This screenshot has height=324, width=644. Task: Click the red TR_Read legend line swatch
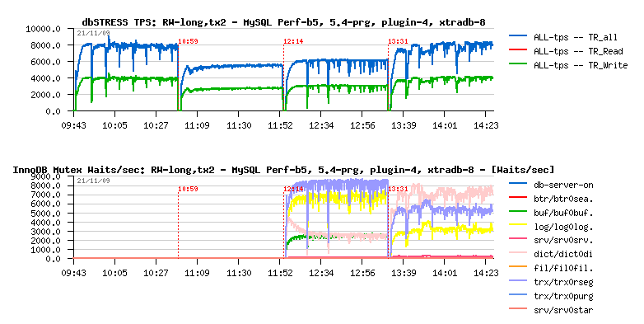point(517,50)
